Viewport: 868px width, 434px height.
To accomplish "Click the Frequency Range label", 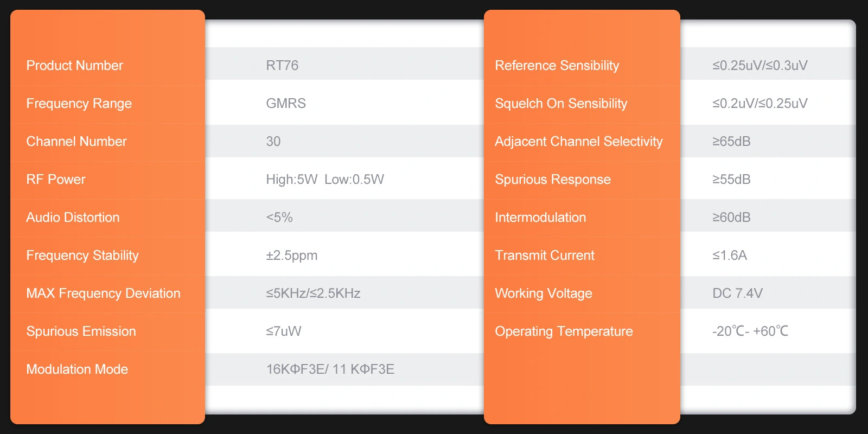I will pos(79,104).
